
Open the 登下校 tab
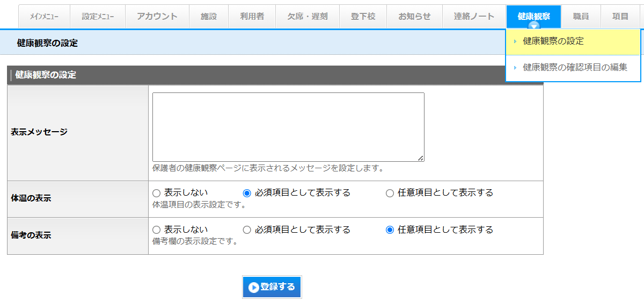pos(363,17)
